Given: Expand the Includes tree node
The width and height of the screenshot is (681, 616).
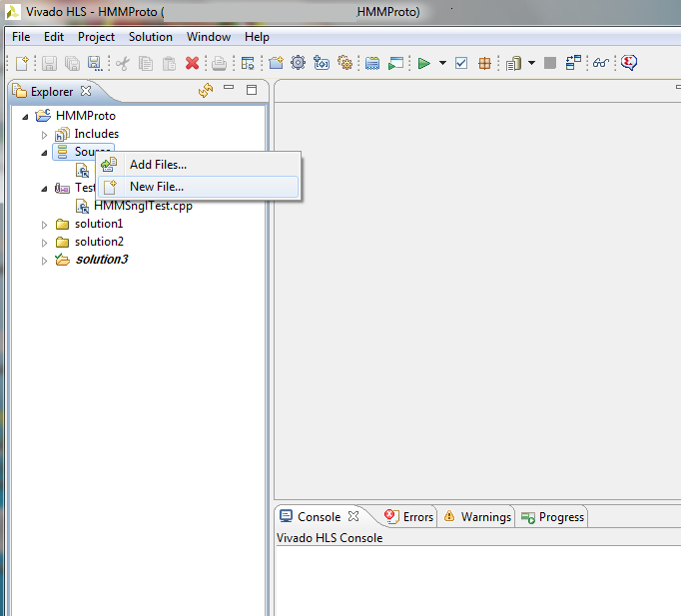Looking at the screenshot, I should (44, 135).
